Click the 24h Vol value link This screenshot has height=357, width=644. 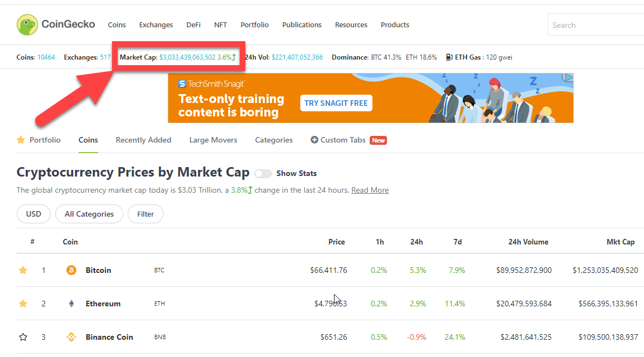297,57
